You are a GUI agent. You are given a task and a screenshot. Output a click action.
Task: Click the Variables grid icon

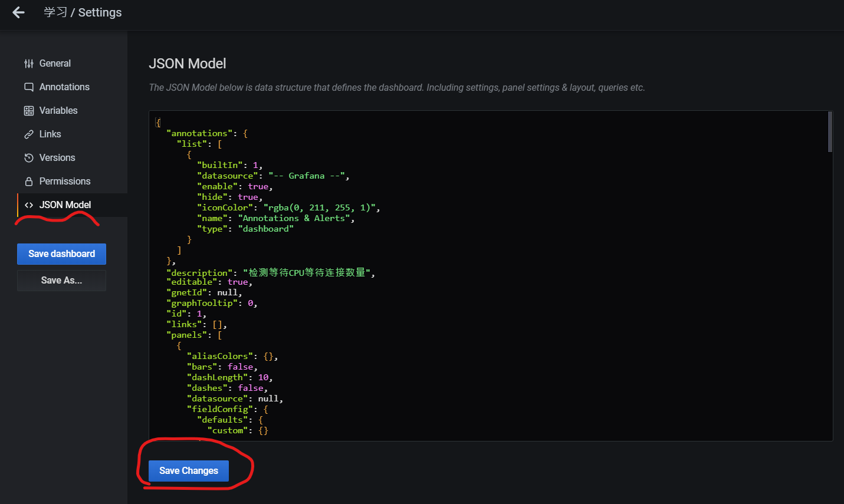pos(28,111)
